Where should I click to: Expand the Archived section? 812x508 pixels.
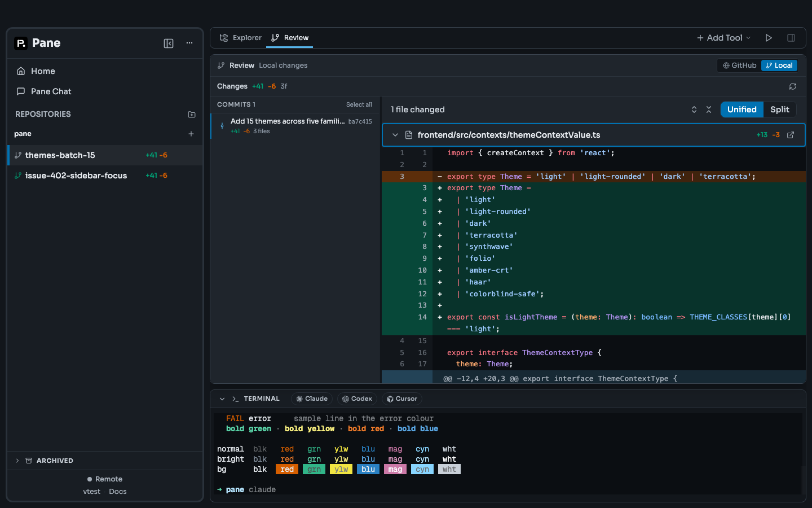pyautogui.click(x=105, y=461)
